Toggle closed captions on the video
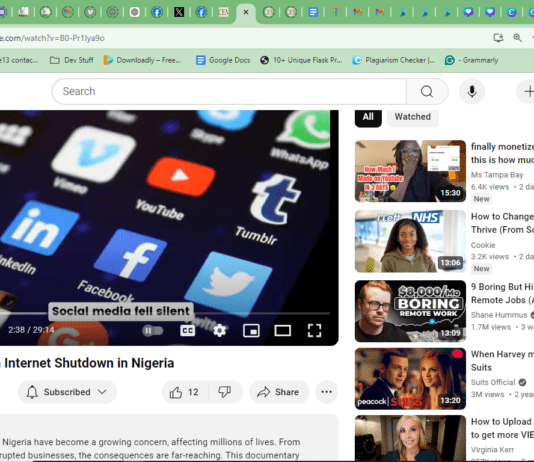 click(188, 330)
